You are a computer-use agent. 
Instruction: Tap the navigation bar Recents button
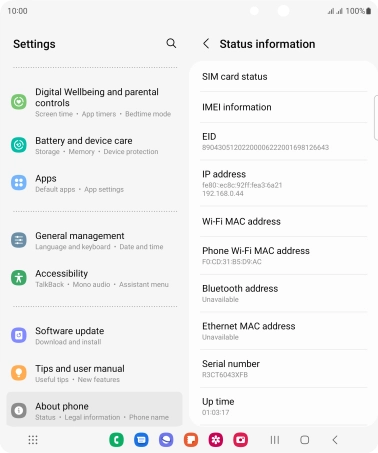point(275,440)
